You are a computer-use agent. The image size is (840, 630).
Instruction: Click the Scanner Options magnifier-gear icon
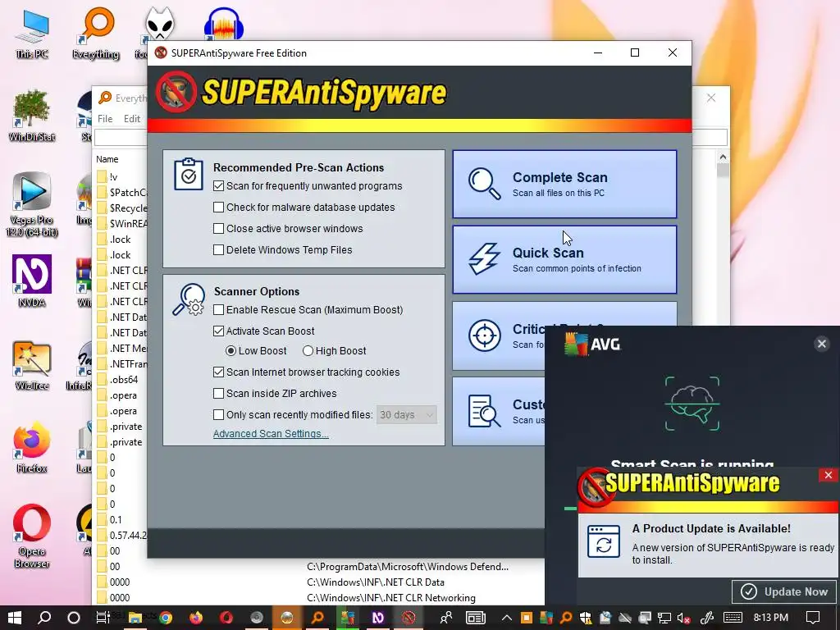189,299
